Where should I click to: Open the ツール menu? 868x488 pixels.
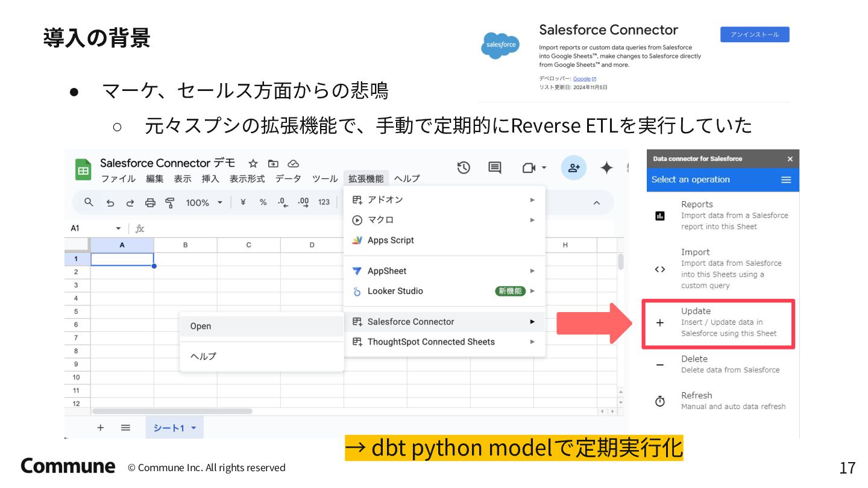click(325, 179)
